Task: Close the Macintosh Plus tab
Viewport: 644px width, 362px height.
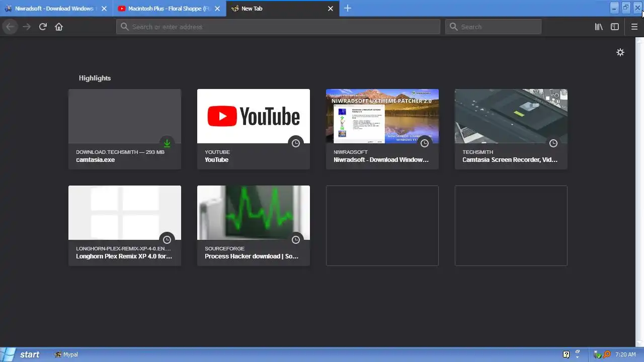Action: pos(217,9)
